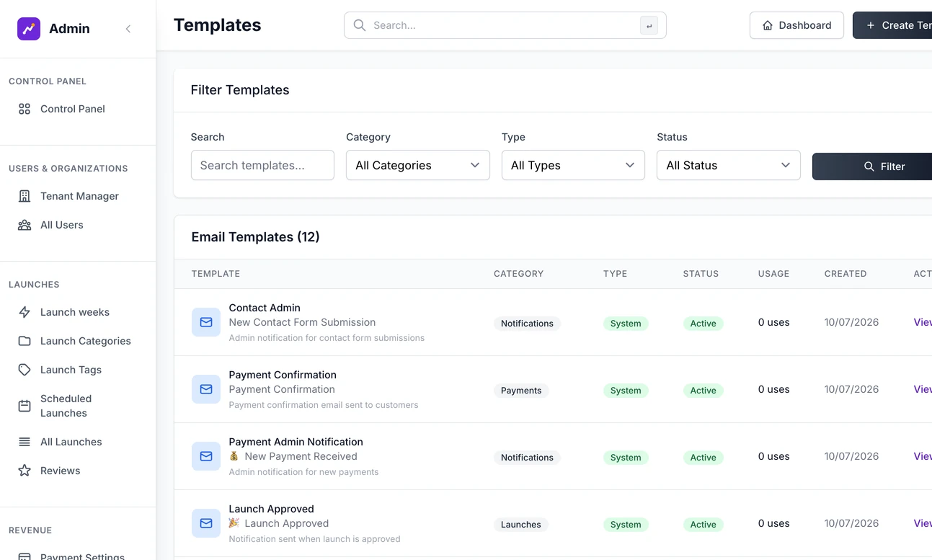The height and width of the screenshot is (560, 932).
Task: Navigate to Launch weeks
Action: [x=78, y=312]
